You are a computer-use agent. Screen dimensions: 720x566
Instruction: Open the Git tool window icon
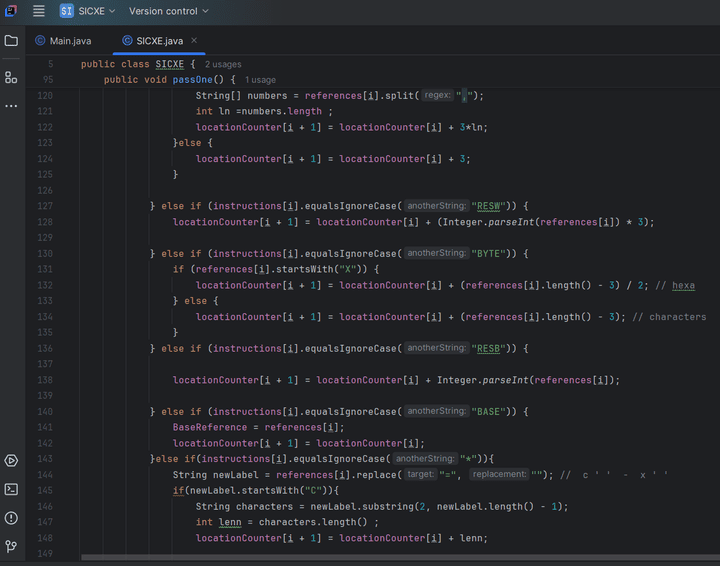(11, 546)
